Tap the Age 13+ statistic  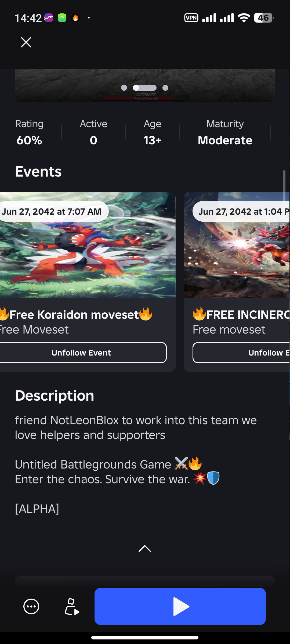tap(153, 132)
